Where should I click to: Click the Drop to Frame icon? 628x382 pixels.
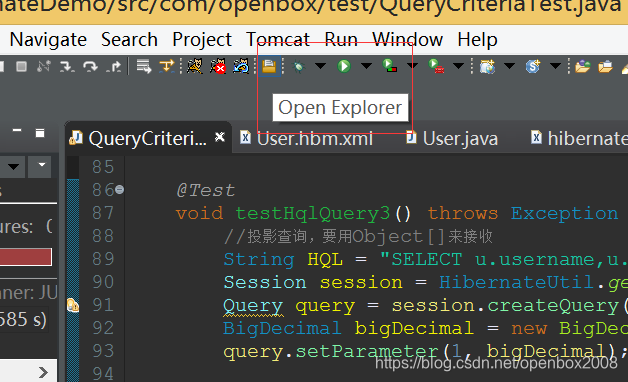click(144, 66)
